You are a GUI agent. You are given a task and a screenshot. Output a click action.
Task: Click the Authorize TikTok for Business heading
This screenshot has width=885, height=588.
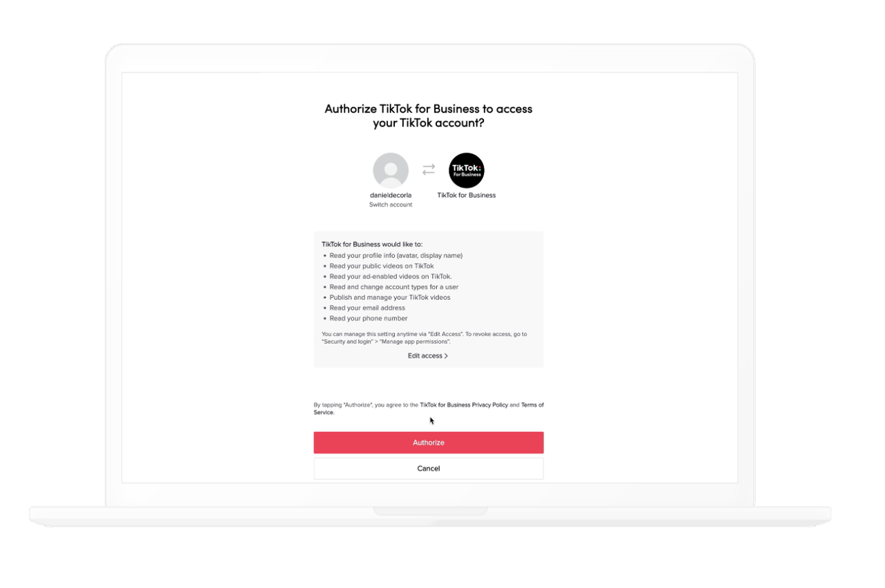coord(429,115)
